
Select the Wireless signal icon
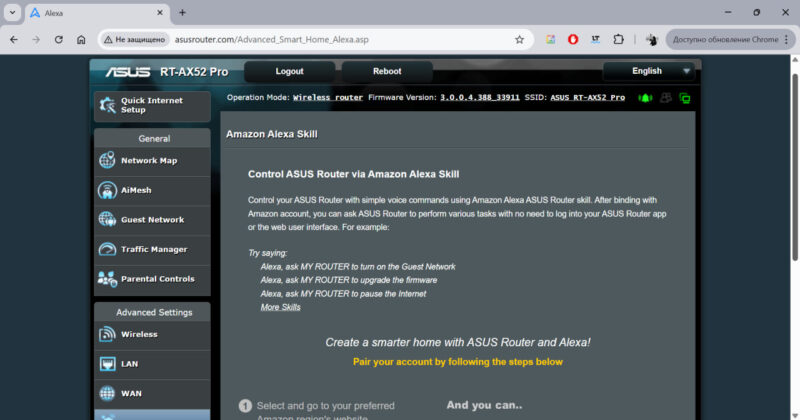[107, 334]
